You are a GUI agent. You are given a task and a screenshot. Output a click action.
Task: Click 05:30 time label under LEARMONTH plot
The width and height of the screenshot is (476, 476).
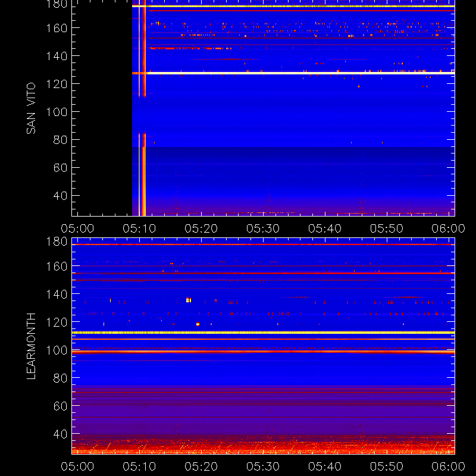pyautogui.click(x=263, y=466)
